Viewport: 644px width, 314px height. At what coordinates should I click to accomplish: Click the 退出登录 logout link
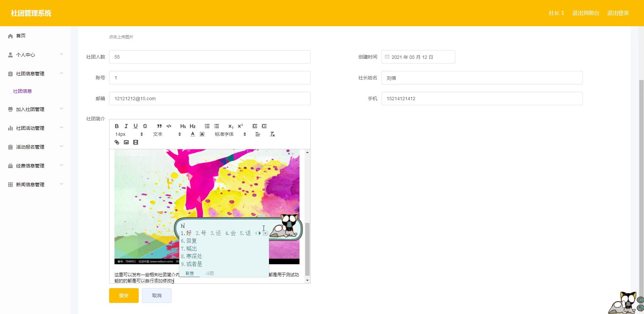pyautogui.click(x=618, y=13)
